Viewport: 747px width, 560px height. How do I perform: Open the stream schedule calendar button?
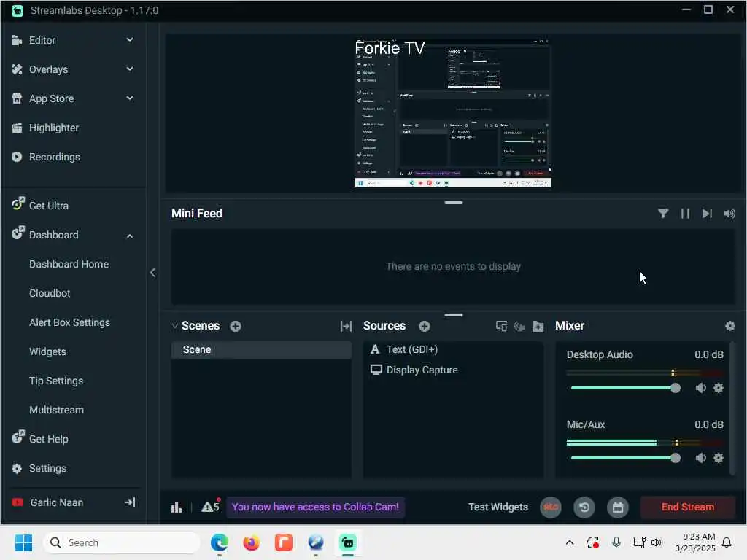click(617, 507)
